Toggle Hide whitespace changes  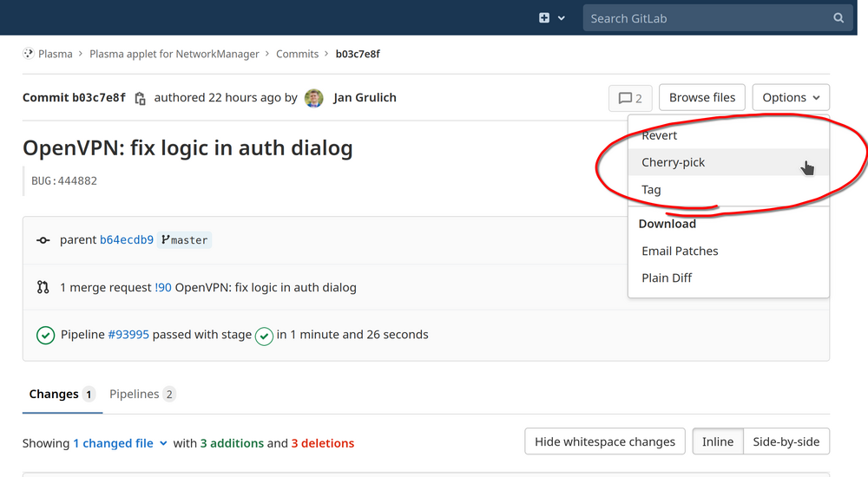(x=604, y=441)
